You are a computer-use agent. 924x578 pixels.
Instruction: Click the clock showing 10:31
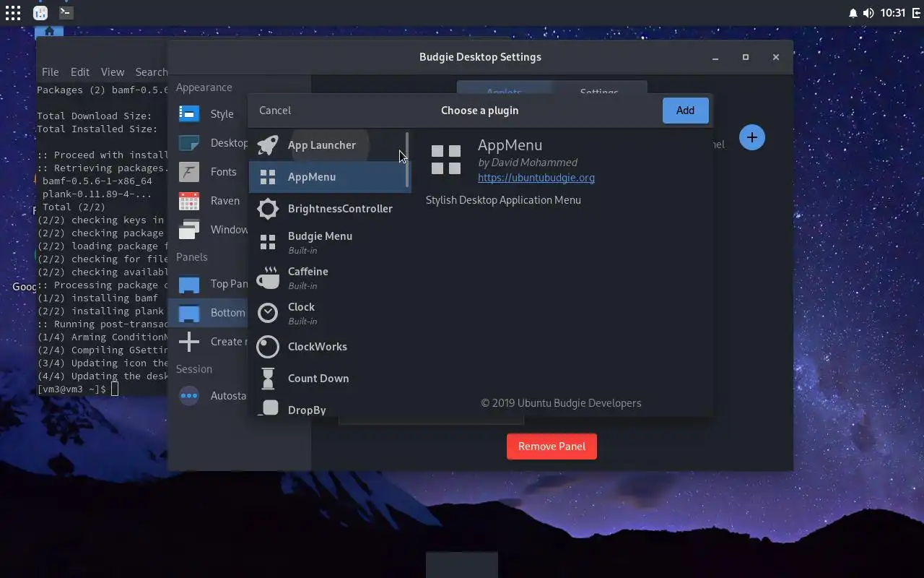coord(893,13)
